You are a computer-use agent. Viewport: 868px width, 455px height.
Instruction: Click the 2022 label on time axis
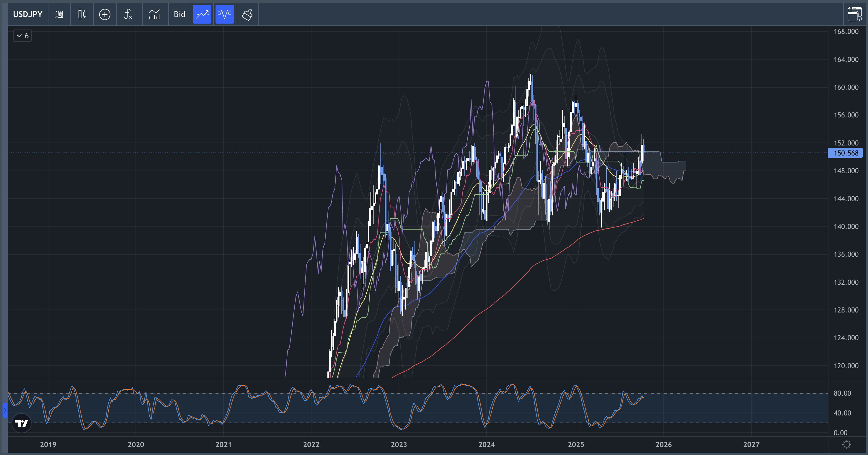point(311,445)
